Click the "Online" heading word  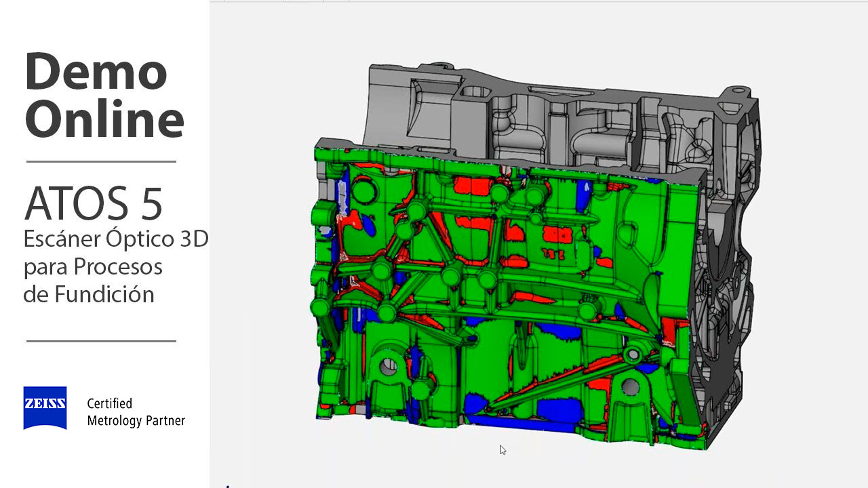[x=104, y=119]
